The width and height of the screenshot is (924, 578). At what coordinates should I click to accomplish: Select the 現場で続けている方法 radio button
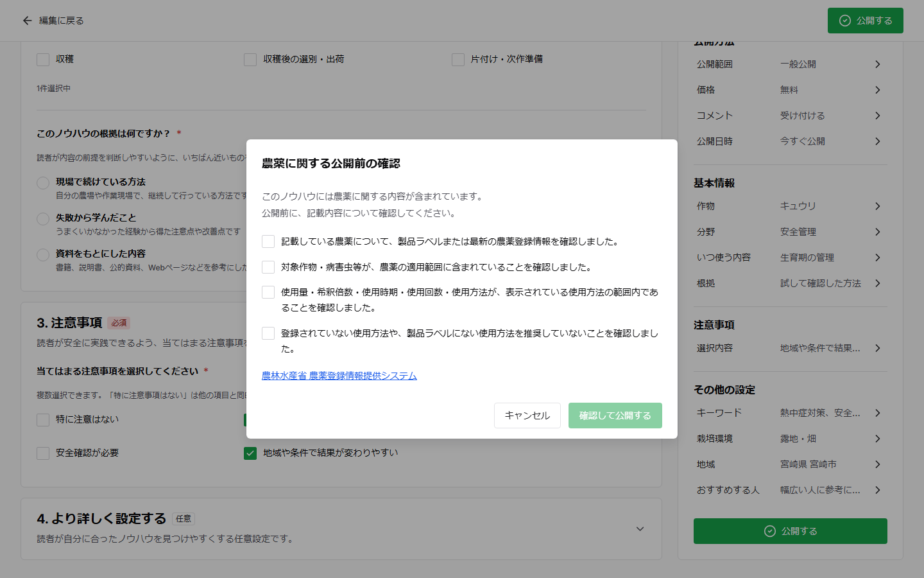(43, 183)
